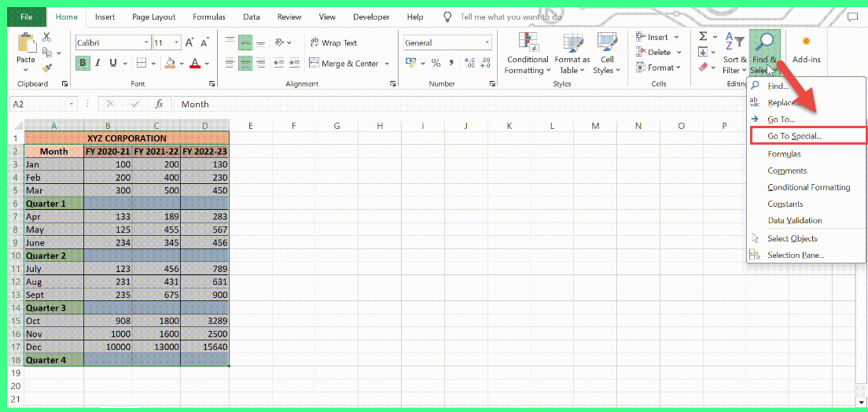Click the Bottom Align icon
The image size is (868, 412).
pos(260,42)
